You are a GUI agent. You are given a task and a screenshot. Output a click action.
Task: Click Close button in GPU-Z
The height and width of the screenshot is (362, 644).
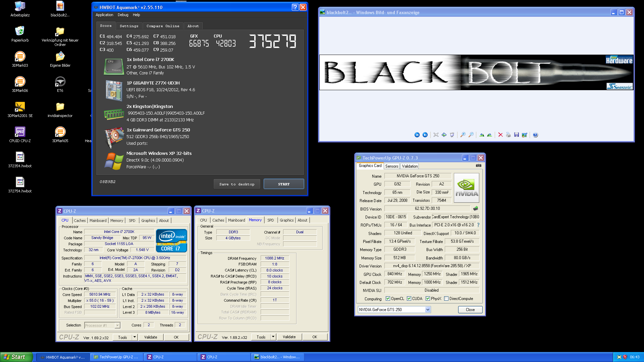pos(470,310)
